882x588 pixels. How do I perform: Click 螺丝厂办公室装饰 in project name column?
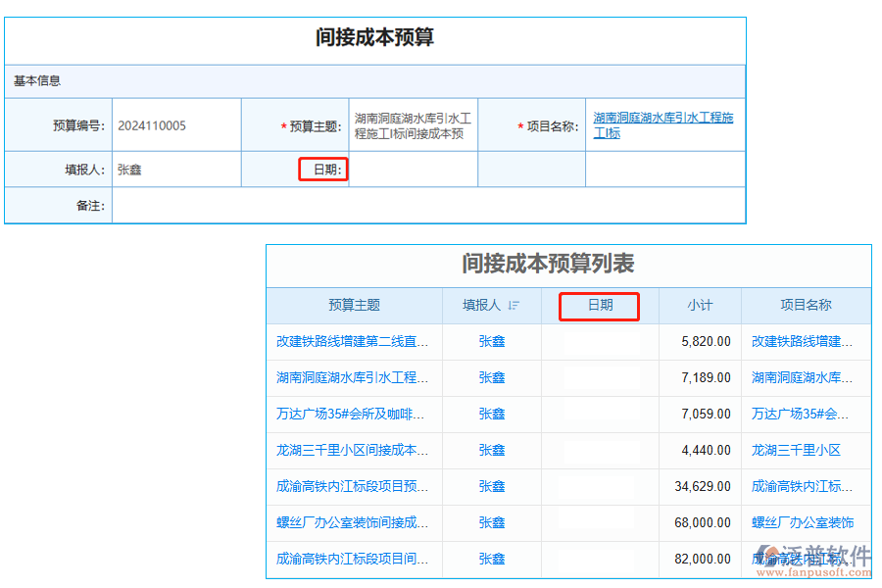coord(802,523)
